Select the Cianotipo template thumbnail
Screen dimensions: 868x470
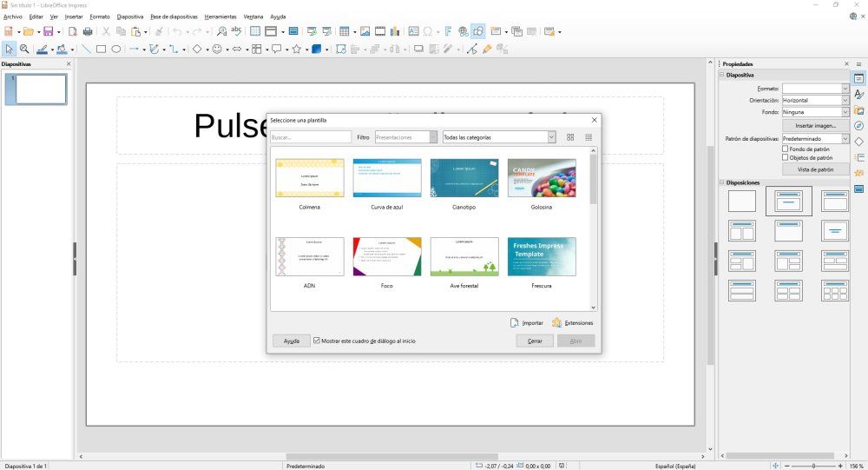464,178
